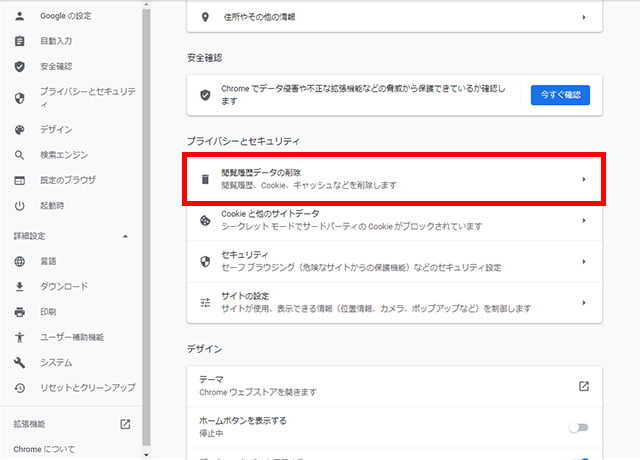Click the external link icon beside 拡張機能
The height and width of the screenshot is (460, 640).
pos(125,424)
